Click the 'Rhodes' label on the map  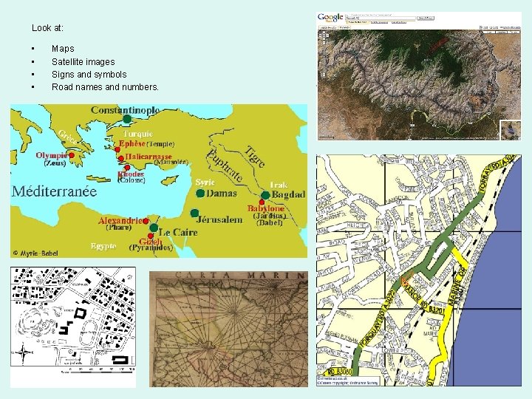tap(131, 174)
